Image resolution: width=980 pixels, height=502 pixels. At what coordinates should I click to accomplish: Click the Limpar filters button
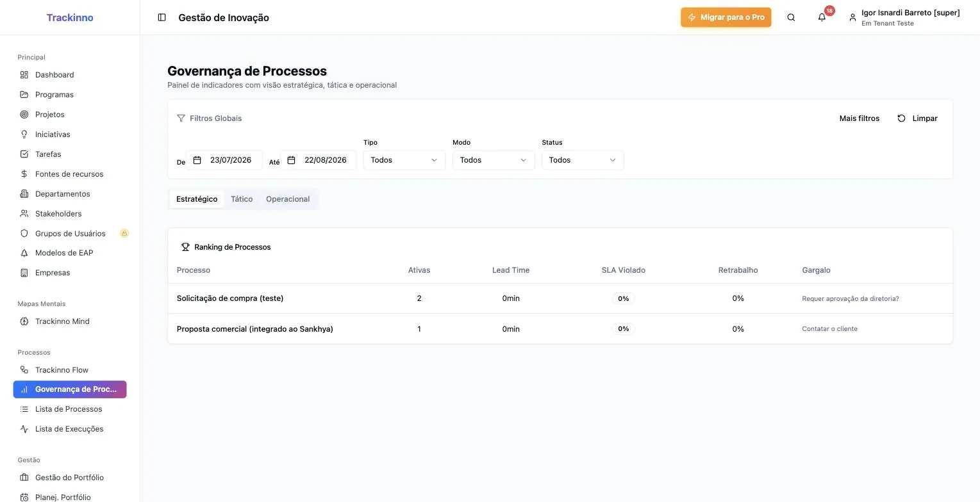pos(917,118)
